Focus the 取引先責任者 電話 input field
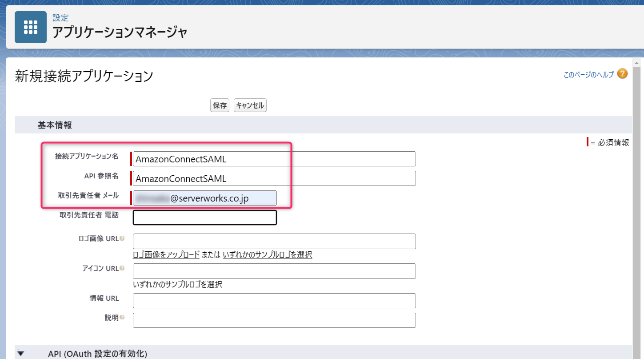644x359 pixels. pyautogui.click(x=205, y=218)
